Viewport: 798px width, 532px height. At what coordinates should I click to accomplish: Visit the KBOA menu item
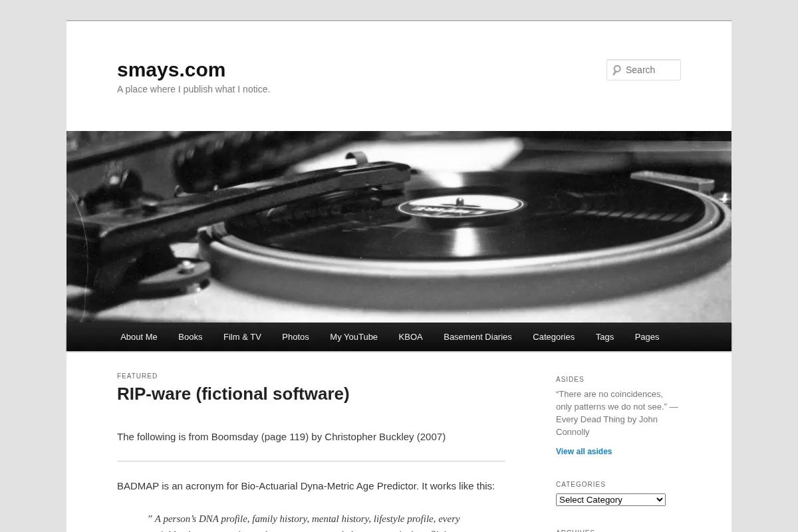pyautogui.click(x=410, y=337)
